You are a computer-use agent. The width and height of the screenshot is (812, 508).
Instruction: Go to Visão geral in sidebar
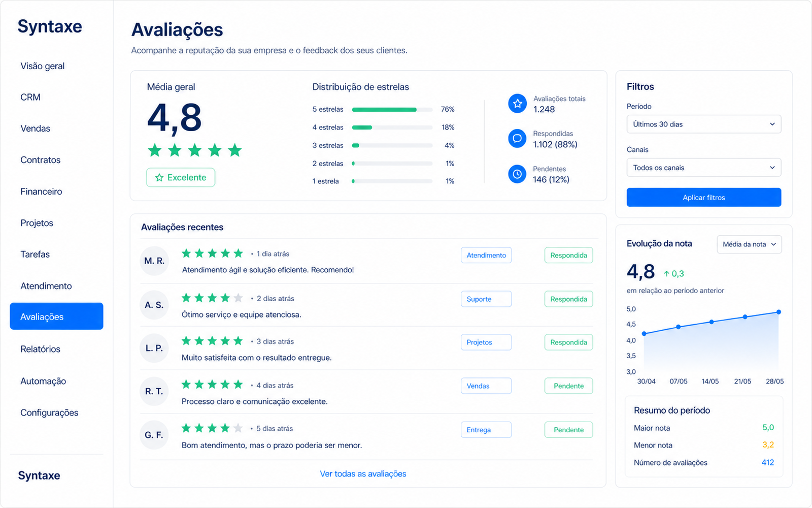coord(43,66)
